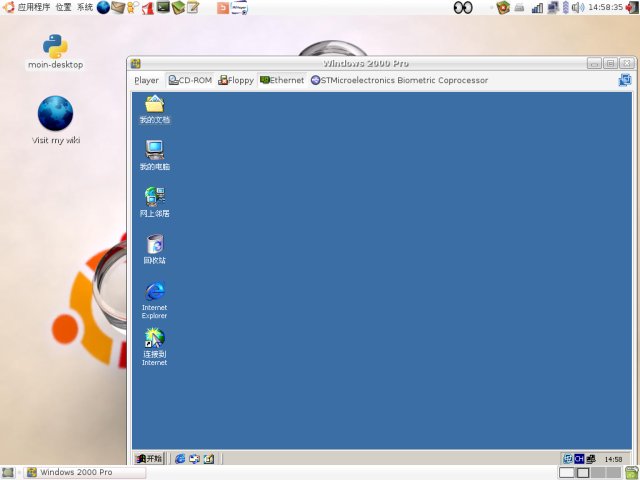The height and width of the screenshot is (480, 640).
Task: Click the network monitor computers icon in tray
Action: pos(553,7)
